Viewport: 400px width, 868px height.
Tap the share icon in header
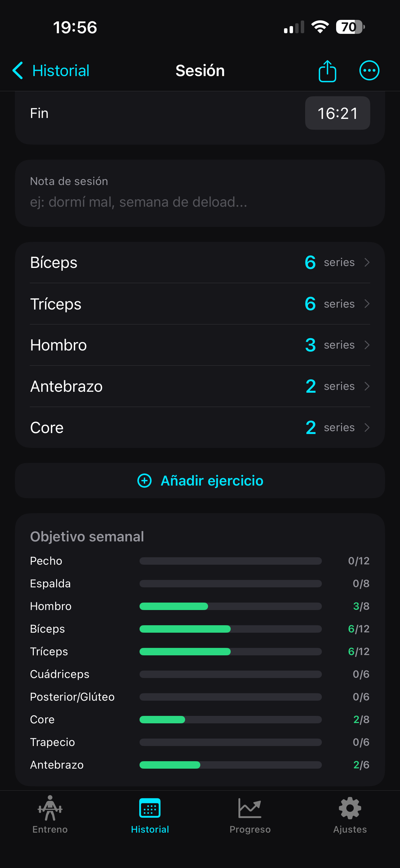327,71
